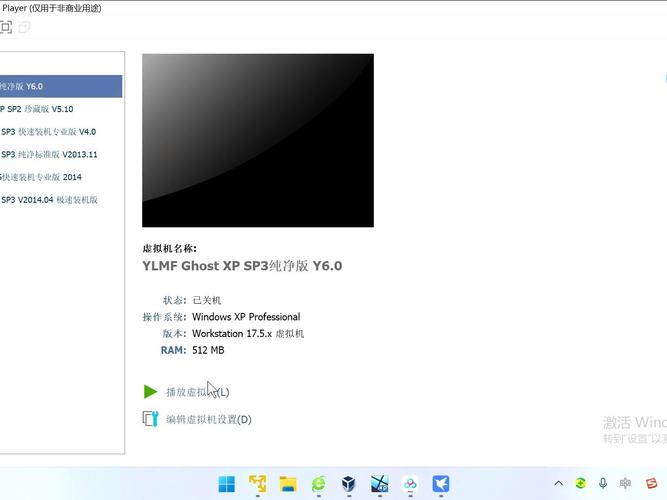Click the blue crossed-lines taskbar app icon
The image size is (667, 500).
pyautogui.click(x=379, y=484)
